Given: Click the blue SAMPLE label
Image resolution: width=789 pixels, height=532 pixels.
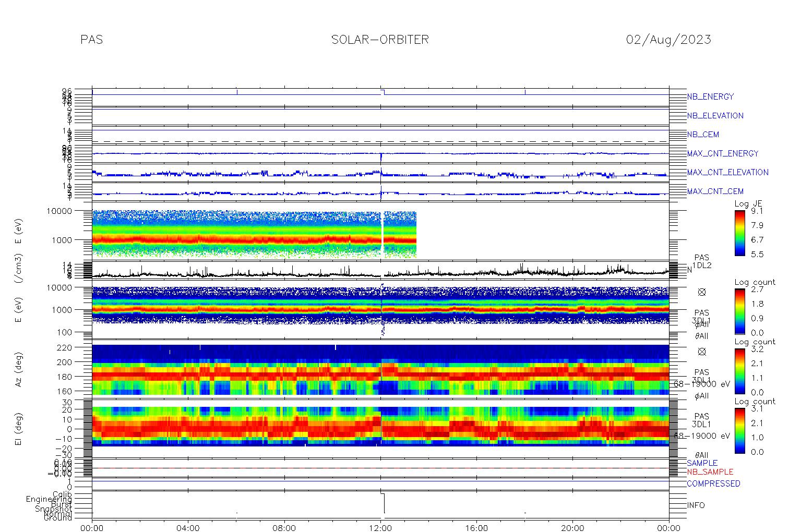Looking at the screenshot, I should tap(702, 463).
